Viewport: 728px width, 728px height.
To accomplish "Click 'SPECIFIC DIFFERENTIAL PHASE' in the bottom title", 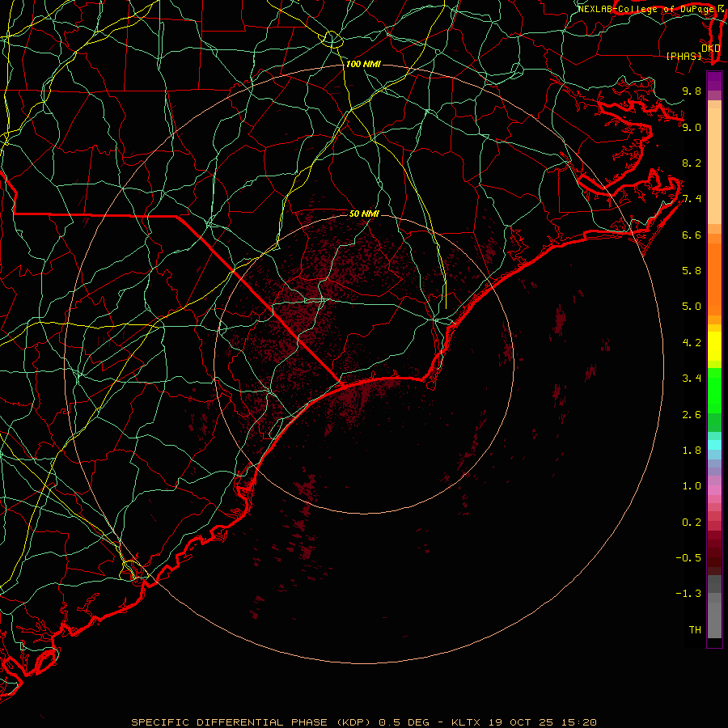I will point(229,722).
